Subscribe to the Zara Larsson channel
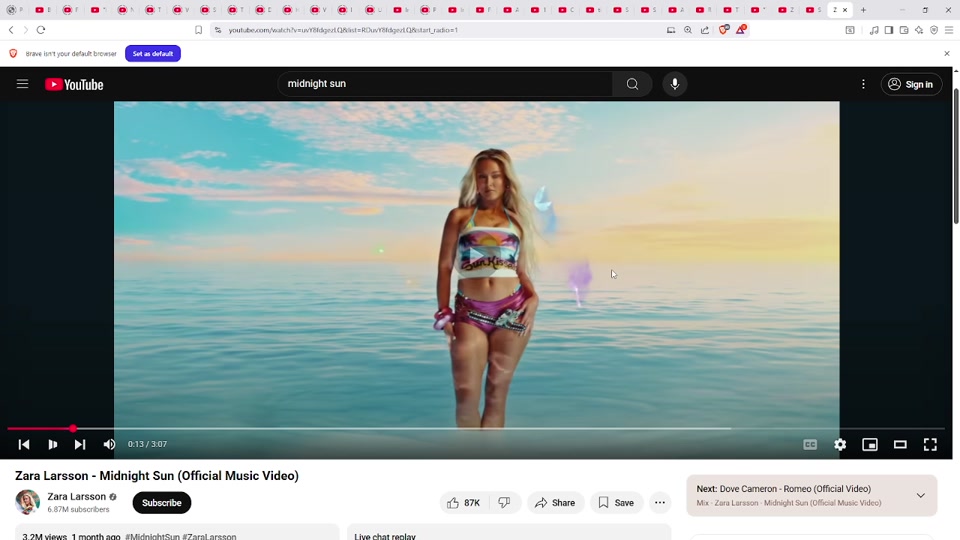The width and height of the screenshot is (960, 540). tap(161, 503)
